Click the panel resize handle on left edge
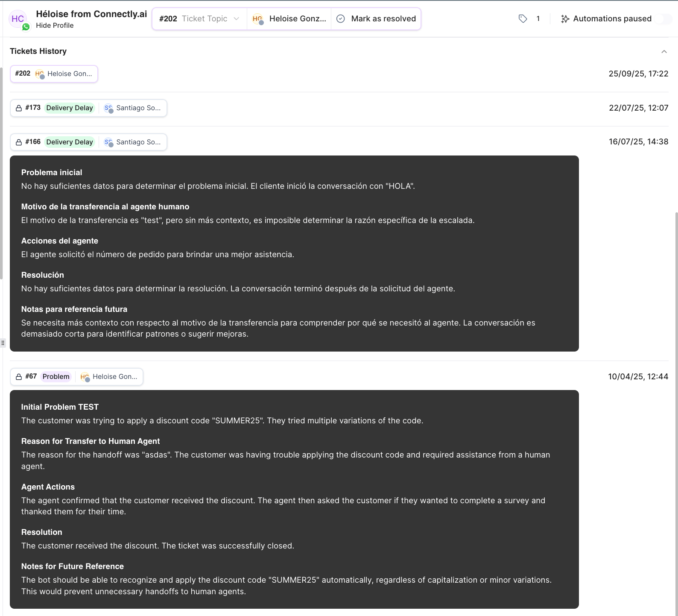This screenshot has height=616, width=678. coord(3,343)
